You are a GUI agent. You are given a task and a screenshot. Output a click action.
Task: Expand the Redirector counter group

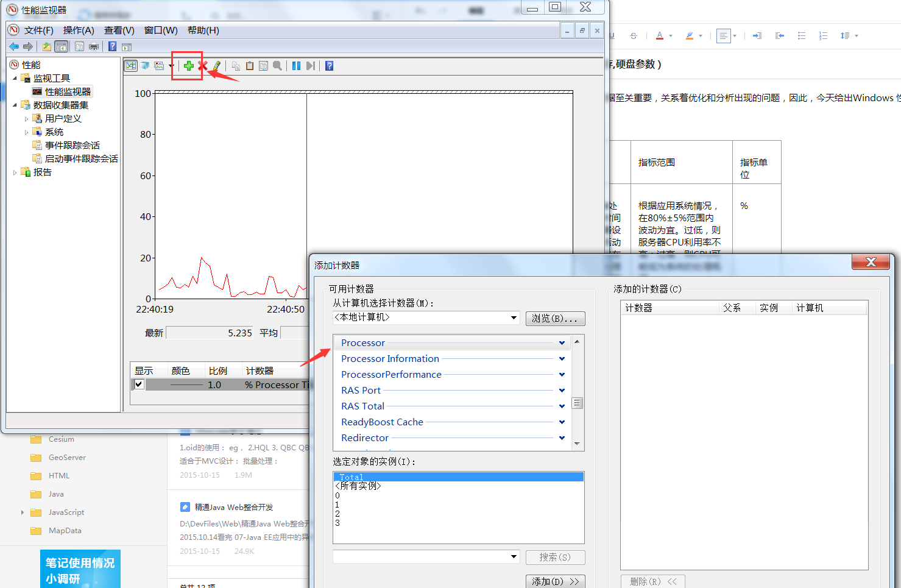click(562, 438)
